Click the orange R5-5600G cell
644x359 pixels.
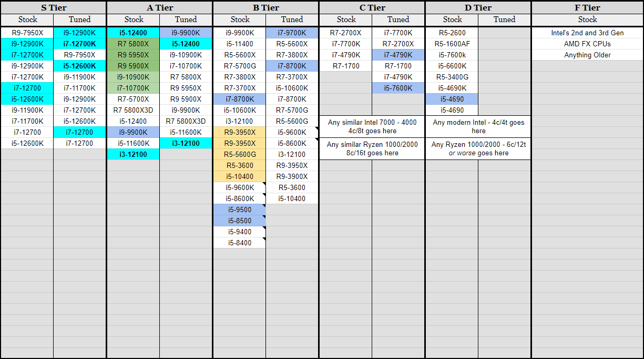click(x=239, y=154)
